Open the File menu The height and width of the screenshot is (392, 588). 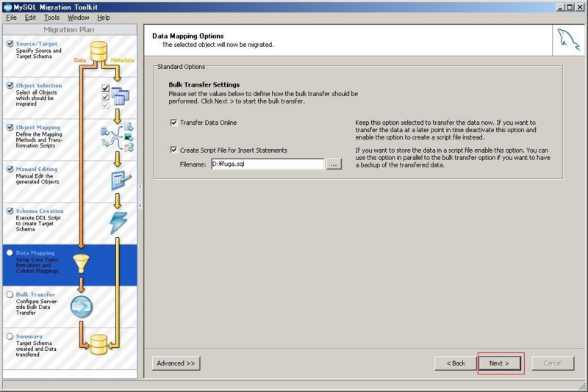pos(11,18)
